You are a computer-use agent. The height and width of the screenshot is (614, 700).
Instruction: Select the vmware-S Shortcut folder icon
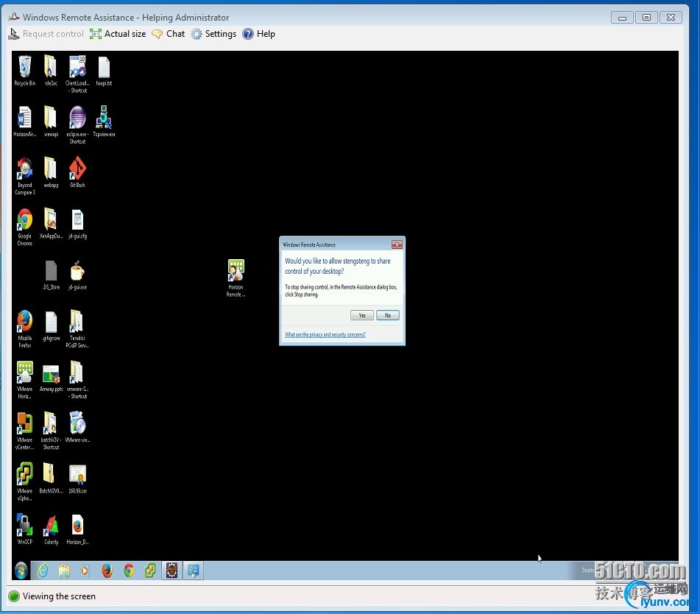77,380
